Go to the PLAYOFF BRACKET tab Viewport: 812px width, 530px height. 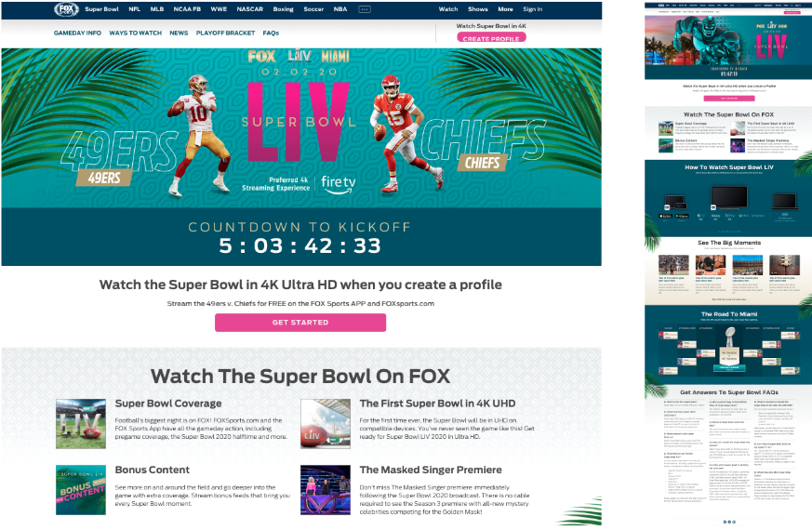tap(225, 33)
